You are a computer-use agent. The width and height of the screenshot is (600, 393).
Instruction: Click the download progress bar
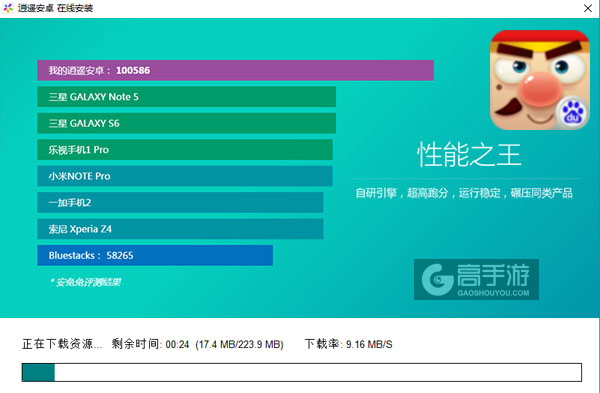tap(302, 372)
